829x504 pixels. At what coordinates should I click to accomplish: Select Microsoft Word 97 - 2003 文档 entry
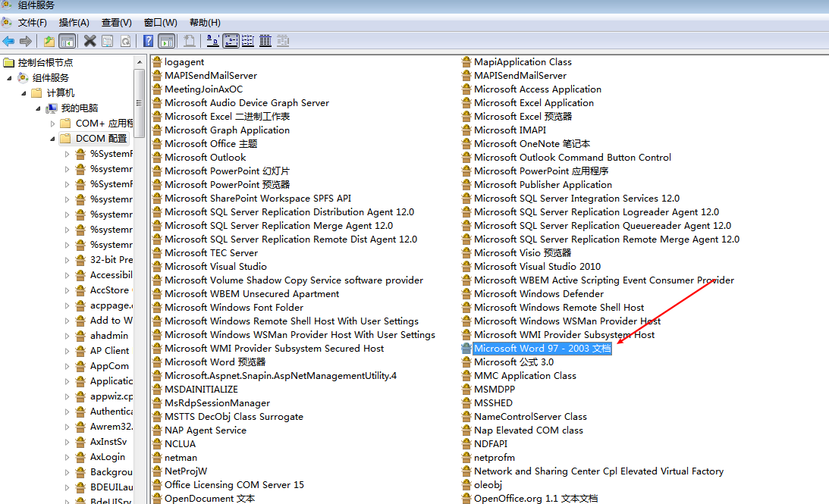(x=542, y=349)
